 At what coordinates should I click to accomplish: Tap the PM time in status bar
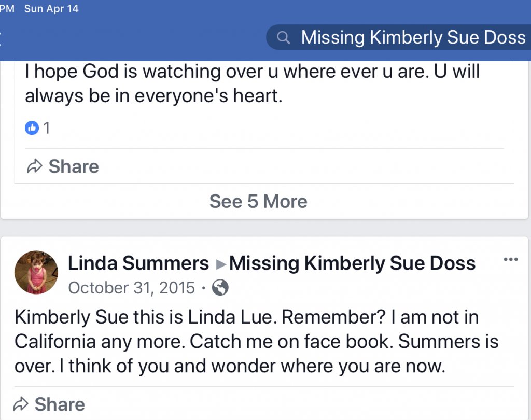click(x=7, y=9)
